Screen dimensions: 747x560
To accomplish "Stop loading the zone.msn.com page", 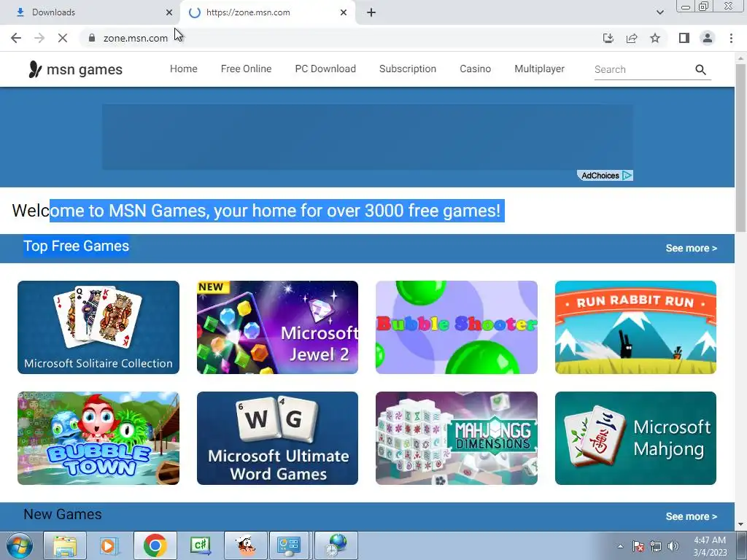I will click(x=63, y=38).
